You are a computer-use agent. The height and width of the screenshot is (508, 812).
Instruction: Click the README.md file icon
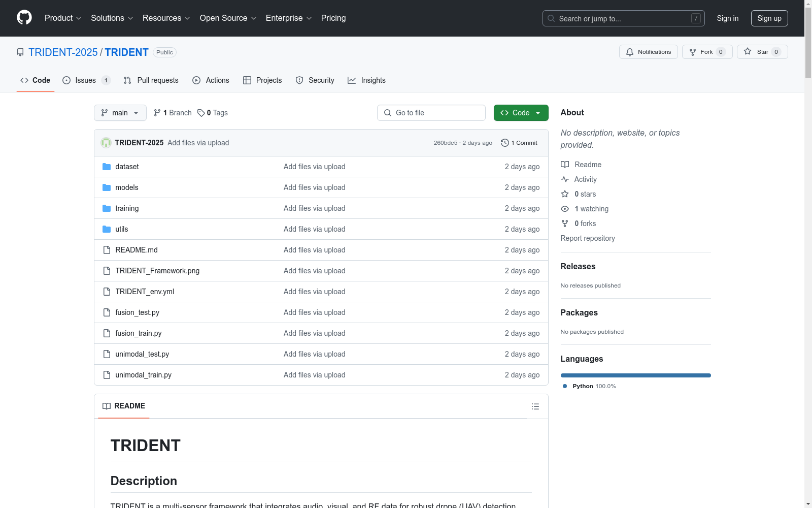tap(107, 250)
